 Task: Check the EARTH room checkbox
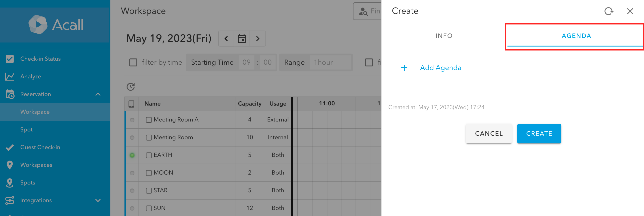tap(149, 155)
